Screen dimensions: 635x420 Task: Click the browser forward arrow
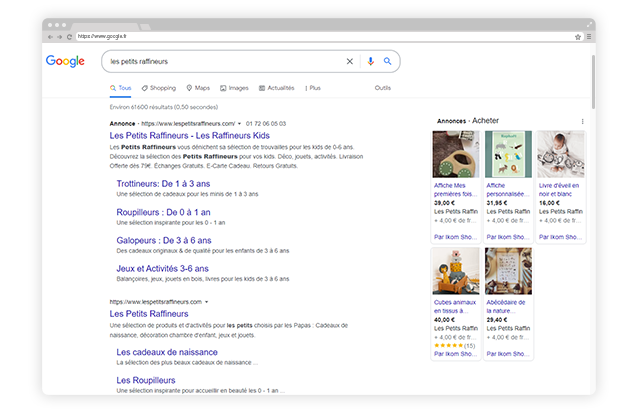coord(60,37)
